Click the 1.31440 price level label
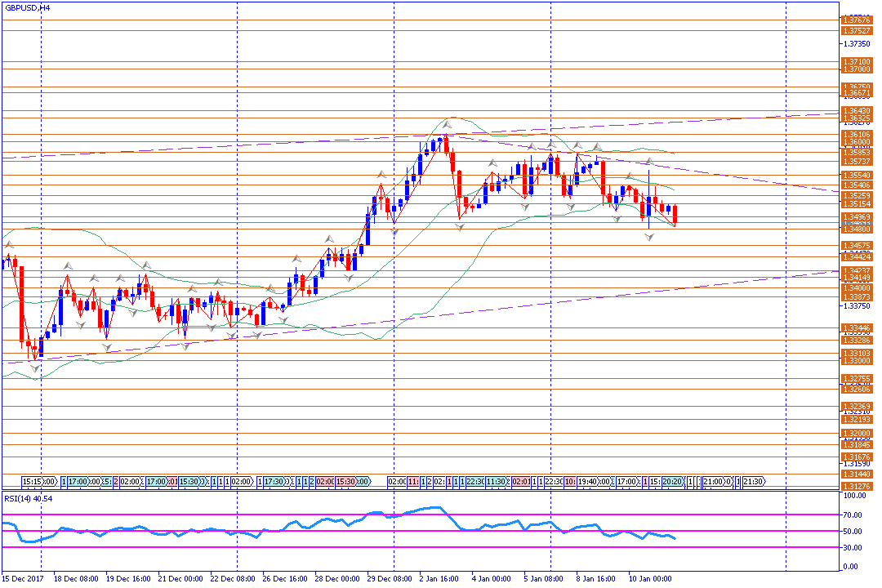This screenshot has height=588, width=882. [856, 474]
